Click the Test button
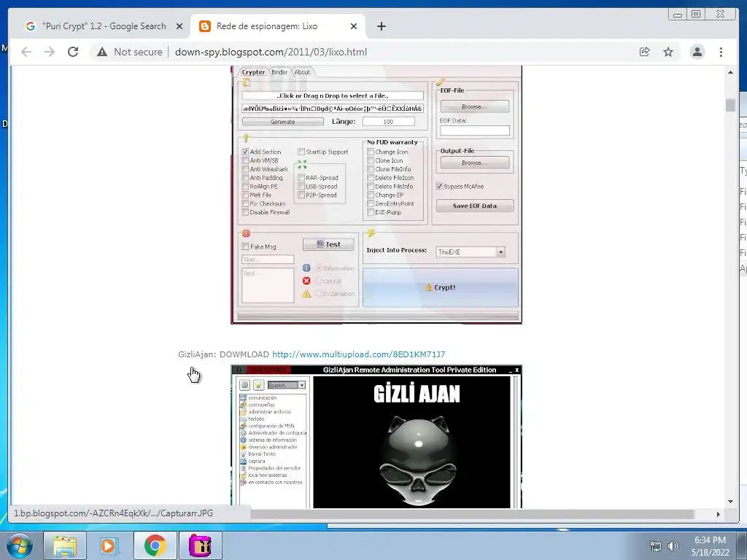The image size is (747, 560). (x=328, y=244)
